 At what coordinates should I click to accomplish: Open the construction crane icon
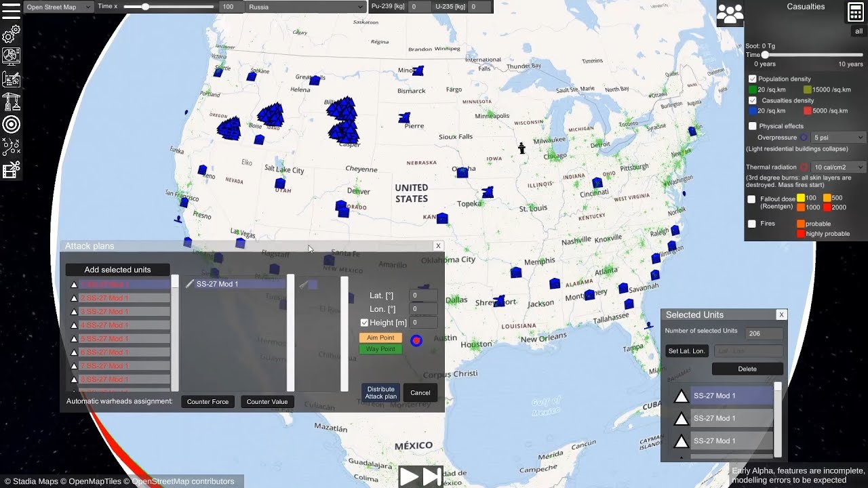pyautogui.click(x=12, y=102)
